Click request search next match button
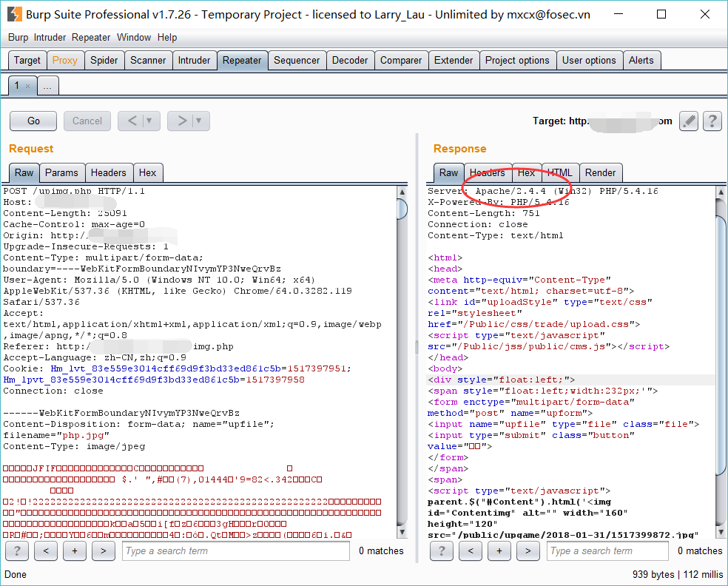 pyautogui.click(x=103, y=551)
